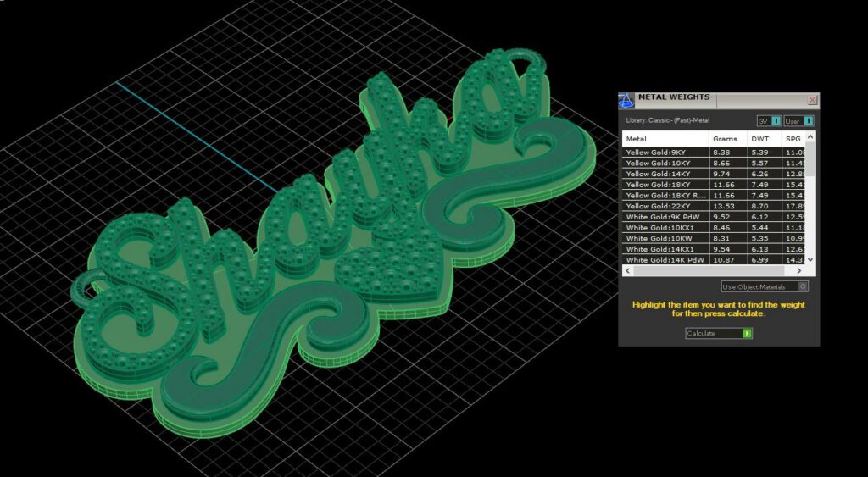Select the Yellow Gold:9KY row
This screenshot has width=868, height=477.
(714, 153)
